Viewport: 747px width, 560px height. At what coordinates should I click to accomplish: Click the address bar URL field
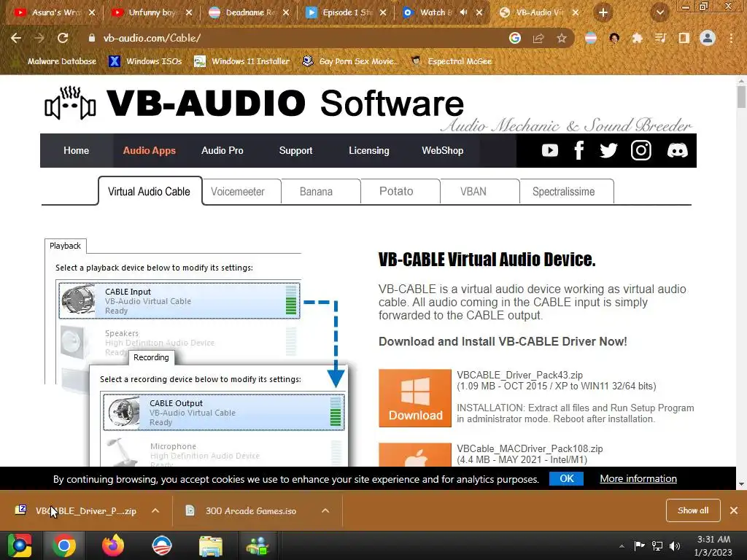click(x=300, y=38)
